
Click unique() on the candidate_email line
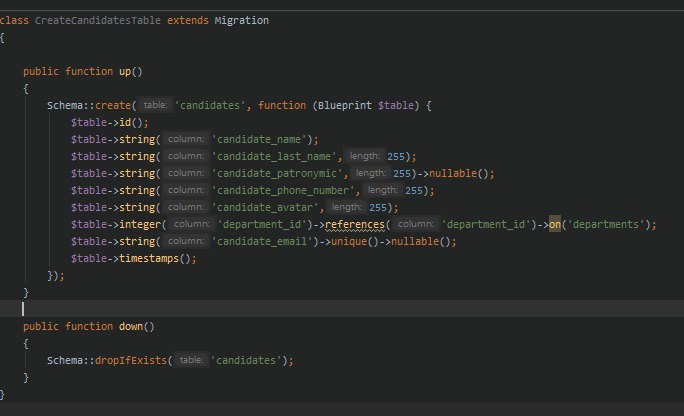(355, 242)
